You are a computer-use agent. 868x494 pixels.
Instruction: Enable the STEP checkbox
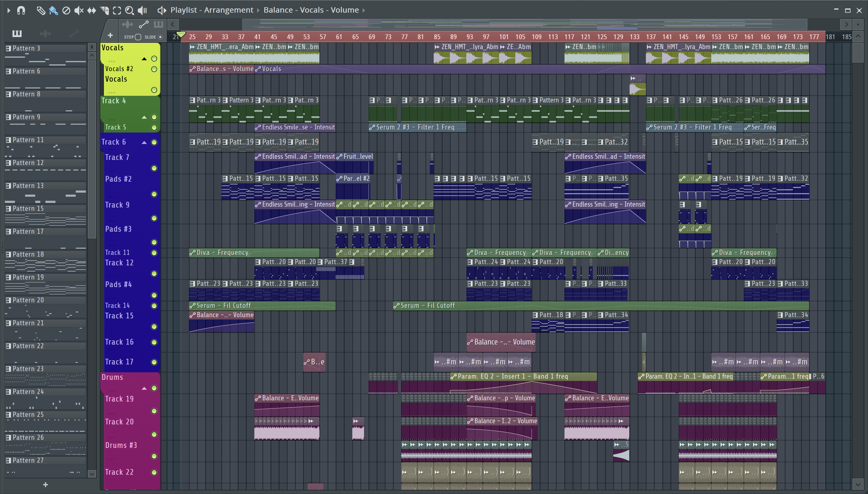(138, 37)
